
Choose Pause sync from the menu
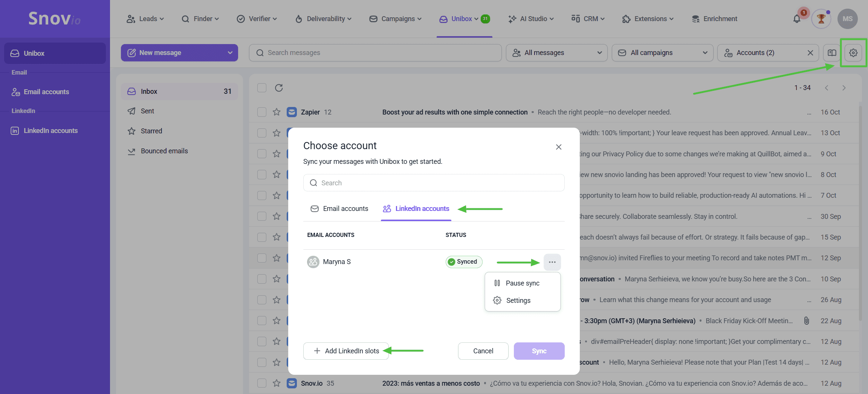point(522,283)
